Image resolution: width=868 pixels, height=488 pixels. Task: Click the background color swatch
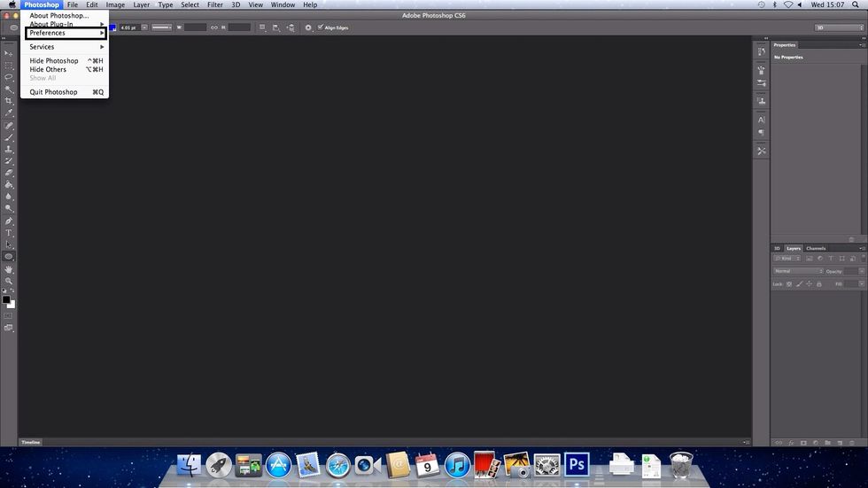click(12, 305)
